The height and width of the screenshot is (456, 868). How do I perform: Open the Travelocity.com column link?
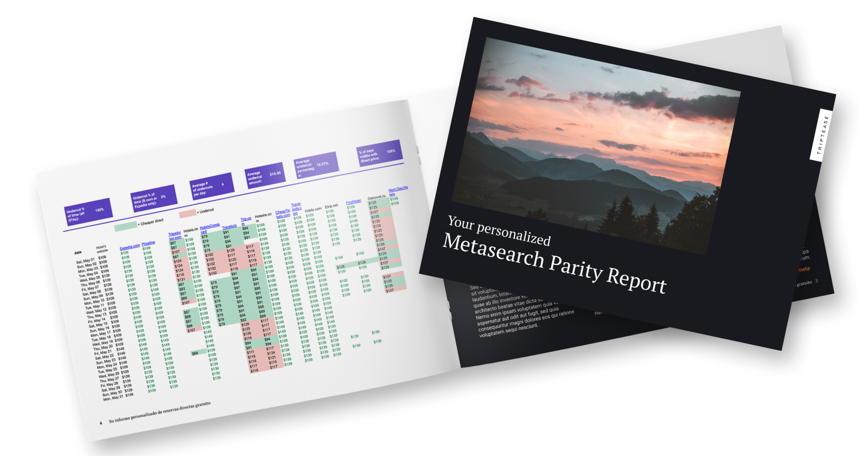296,209
